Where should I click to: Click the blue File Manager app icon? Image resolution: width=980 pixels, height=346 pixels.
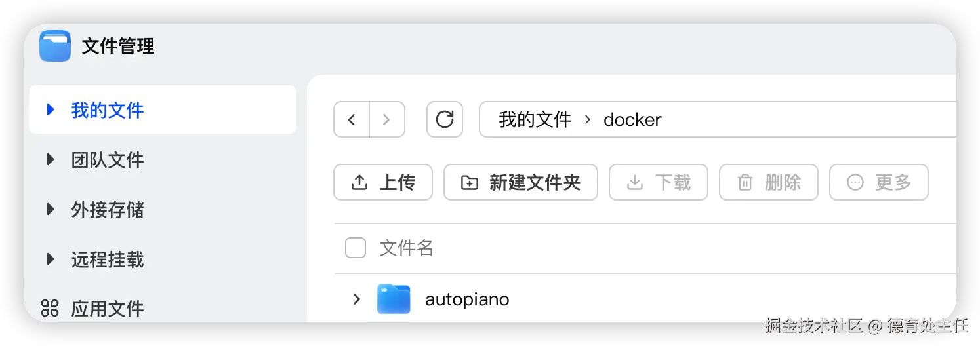click(x=55, y=46)
